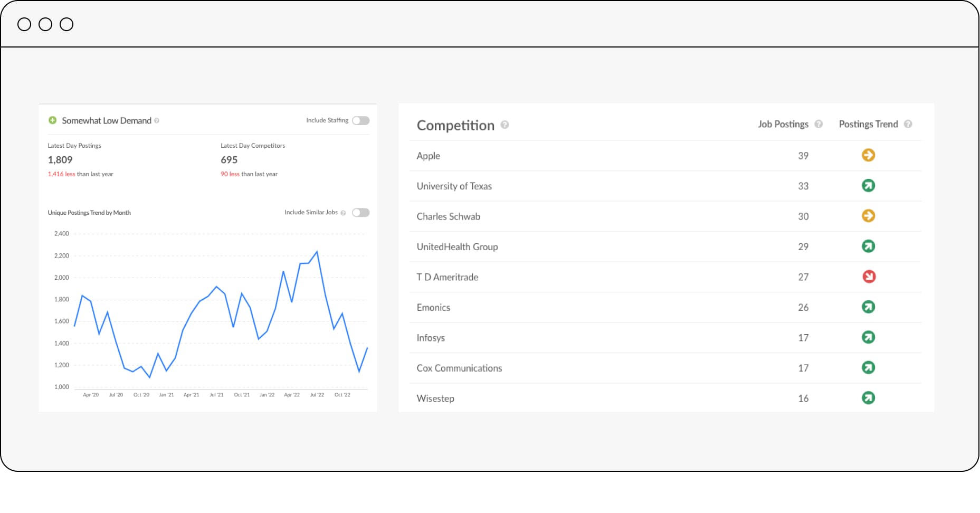
Task: Click the Competition heading
Action: [x=455, y=126]
